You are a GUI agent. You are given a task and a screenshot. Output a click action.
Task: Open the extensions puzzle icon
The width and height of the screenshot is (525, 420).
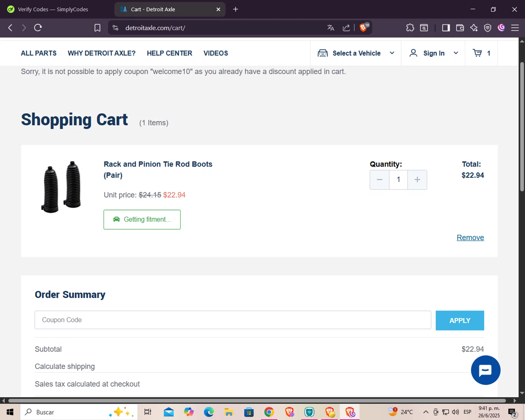tap(410, 28)
